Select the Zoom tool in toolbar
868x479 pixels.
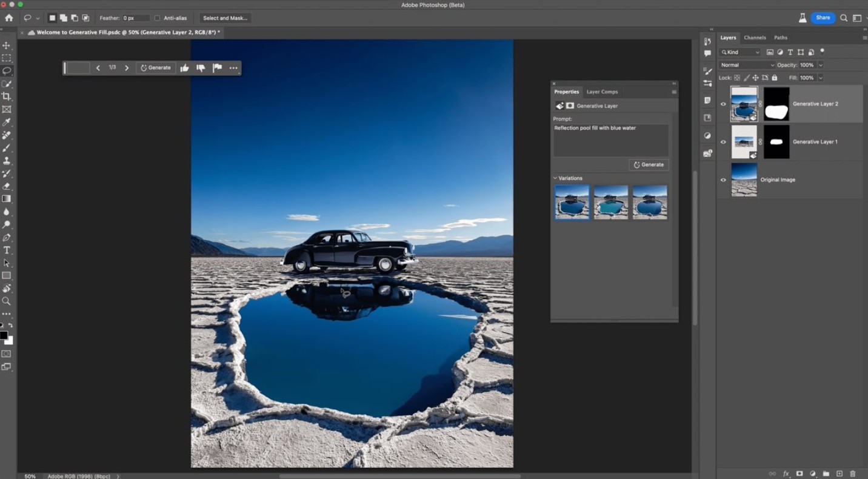[7, 301]
